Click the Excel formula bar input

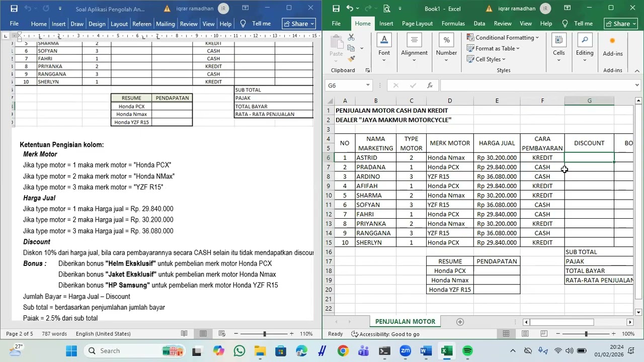point(536,85)
